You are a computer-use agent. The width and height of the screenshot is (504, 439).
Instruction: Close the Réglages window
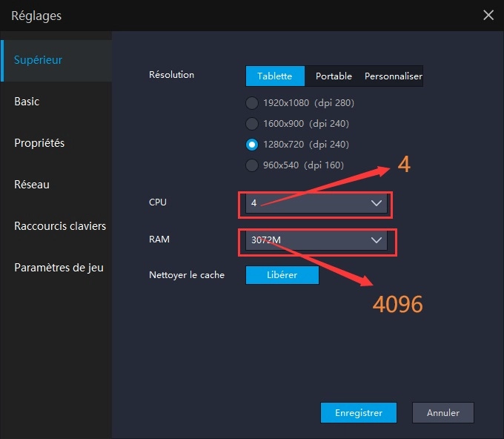click(x=488, y=15)
